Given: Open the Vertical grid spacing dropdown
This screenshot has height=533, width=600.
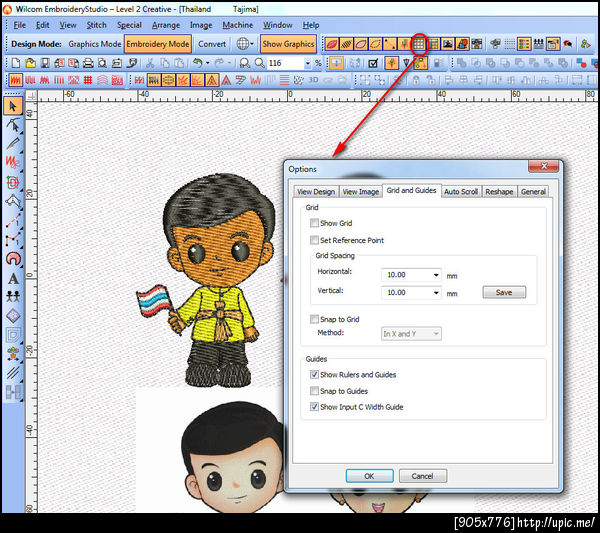Looking at the screenshot, I should (x=436, y=293).
